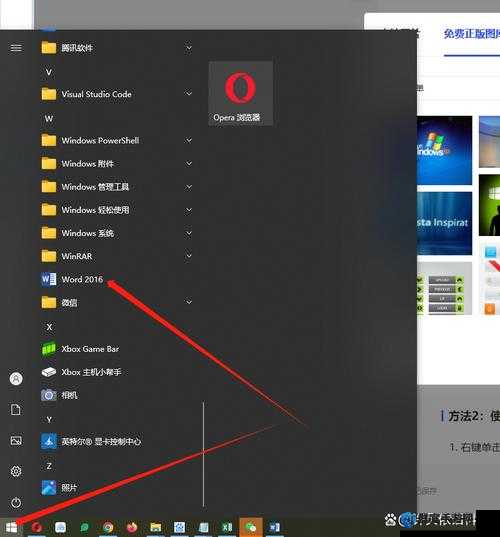
Task: Open Xbox 主机小帮手 app
Action: tap(81, 372)
